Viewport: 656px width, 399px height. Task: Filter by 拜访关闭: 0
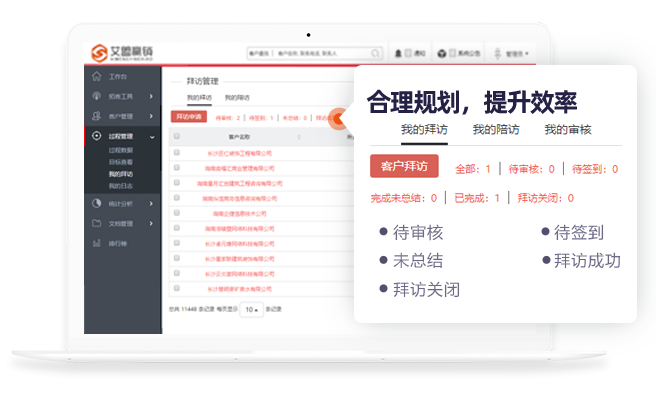pyautogui.click(x=546, y=198)
